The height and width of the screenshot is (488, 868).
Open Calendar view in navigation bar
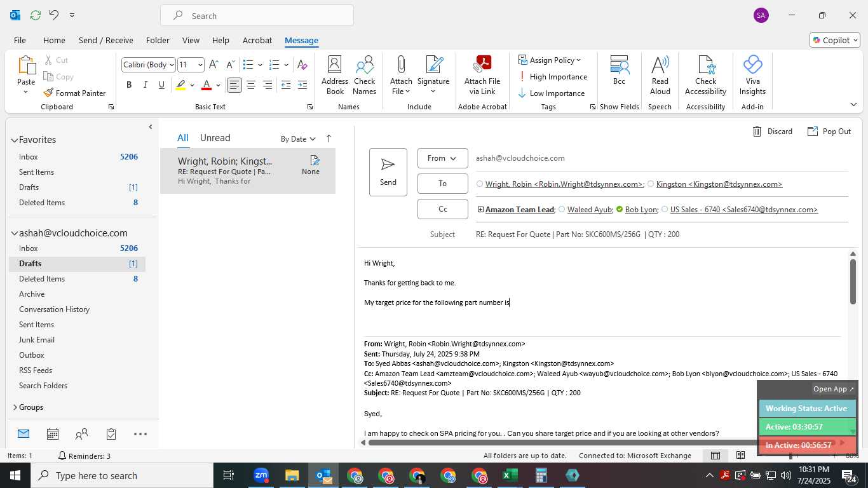point(53,434)
